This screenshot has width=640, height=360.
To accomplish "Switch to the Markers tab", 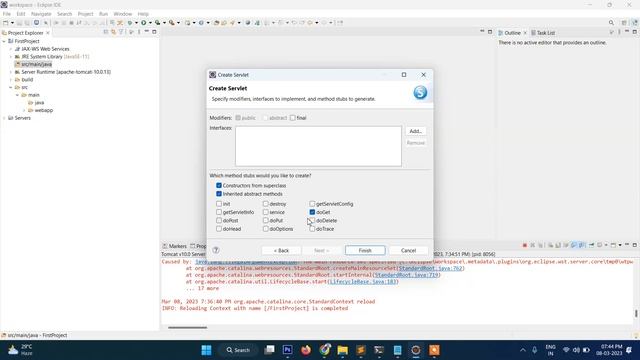I will coord(174,246).
